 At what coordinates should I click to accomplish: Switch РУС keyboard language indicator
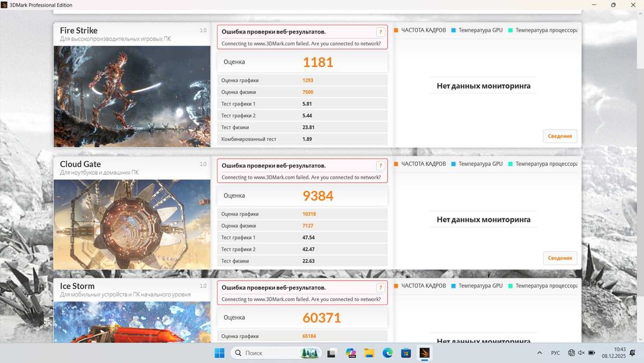click(x=555, y=353)
